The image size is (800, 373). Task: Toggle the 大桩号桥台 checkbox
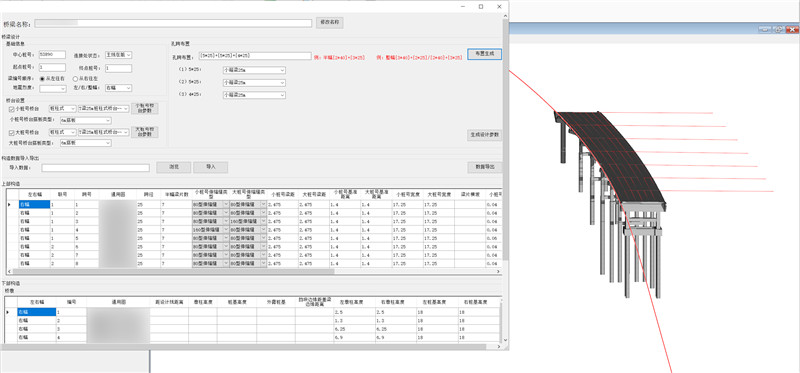[x=12, y=132]
